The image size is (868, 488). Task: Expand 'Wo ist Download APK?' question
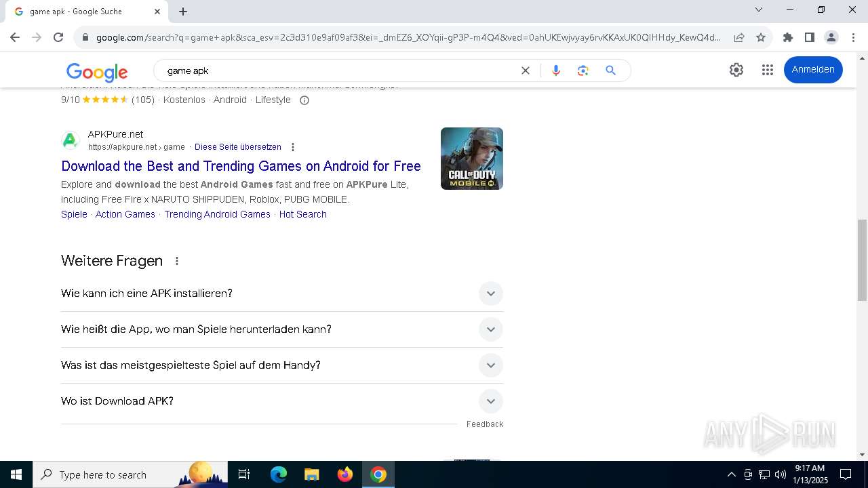click(x=282, y=401)
